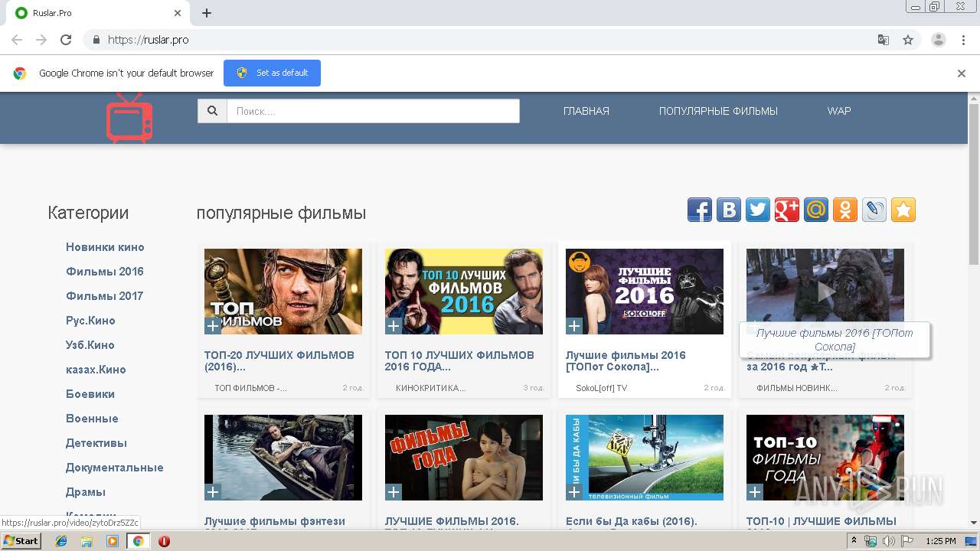Bookmark this page star icon
Image resolution: width=980 pixels, height=551 pixels.
[x=908, y=40]
